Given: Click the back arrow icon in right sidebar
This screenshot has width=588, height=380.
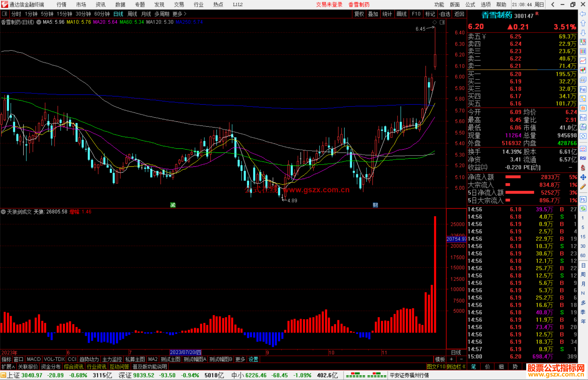Looking at the screenshot, I should click(583, 14).
